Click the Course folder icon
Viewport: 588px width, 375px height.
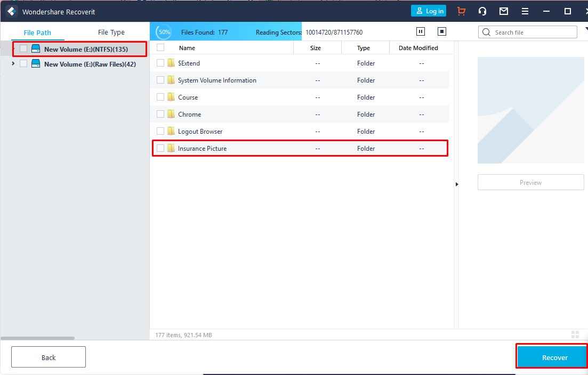171,96
